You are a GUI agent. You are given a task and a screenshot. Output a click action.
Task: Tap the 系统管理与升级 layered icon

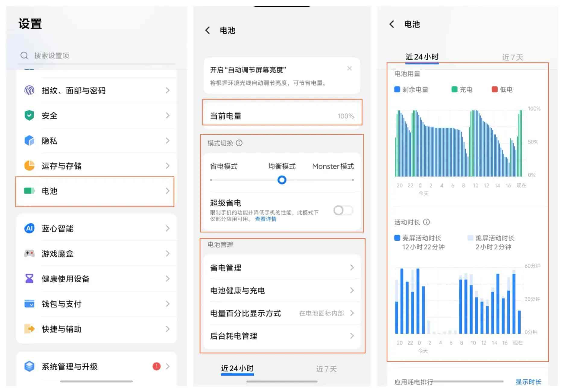point(29,366)
